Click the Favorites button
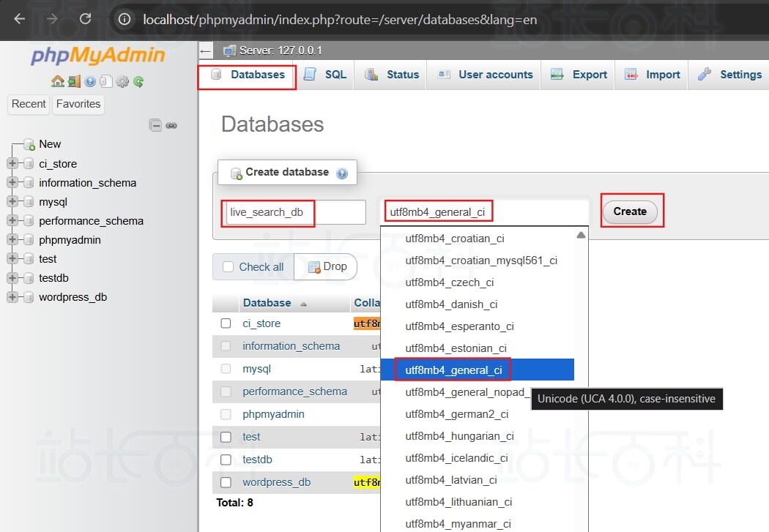 78,104
